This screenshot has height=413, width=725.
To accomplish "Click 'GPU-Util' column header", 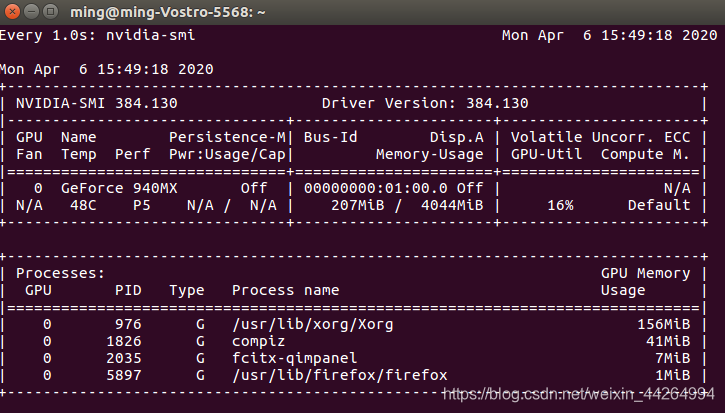I will [547, 154].
